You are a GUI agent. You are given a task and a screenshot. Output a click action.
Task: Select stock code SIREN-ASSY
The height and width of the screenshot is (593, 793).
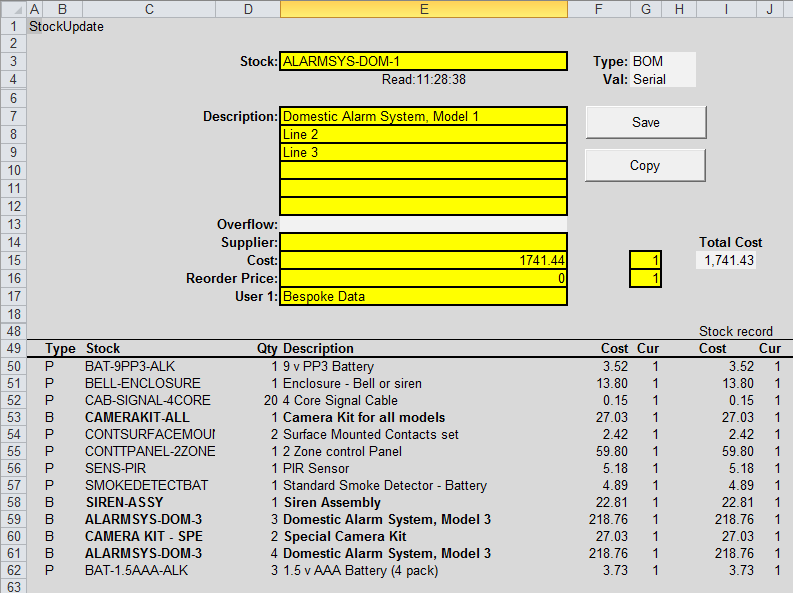point(124,502)
